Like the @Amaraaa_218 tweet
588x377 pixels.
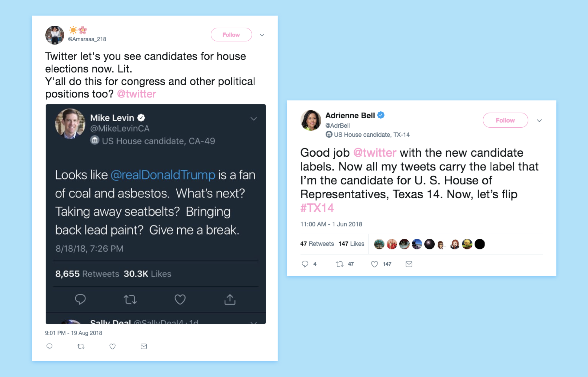click(113, 346)
